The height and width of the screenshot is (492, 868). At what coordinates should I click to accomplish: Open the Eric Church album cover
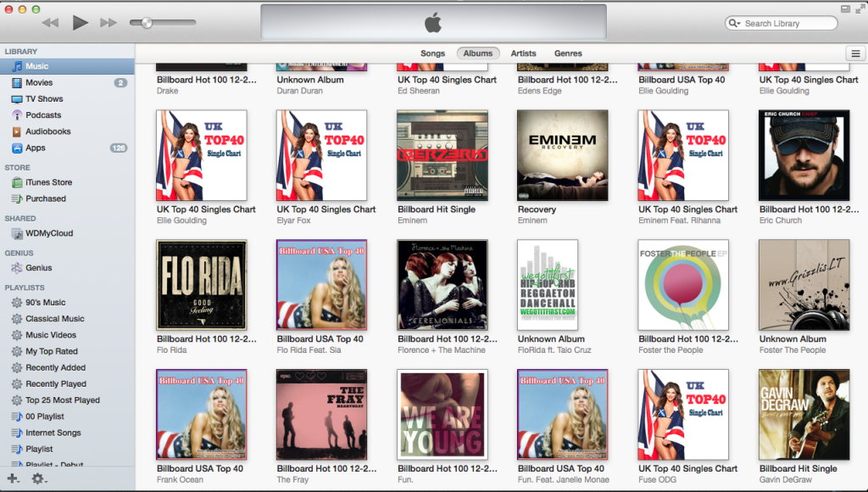(804, 155)
